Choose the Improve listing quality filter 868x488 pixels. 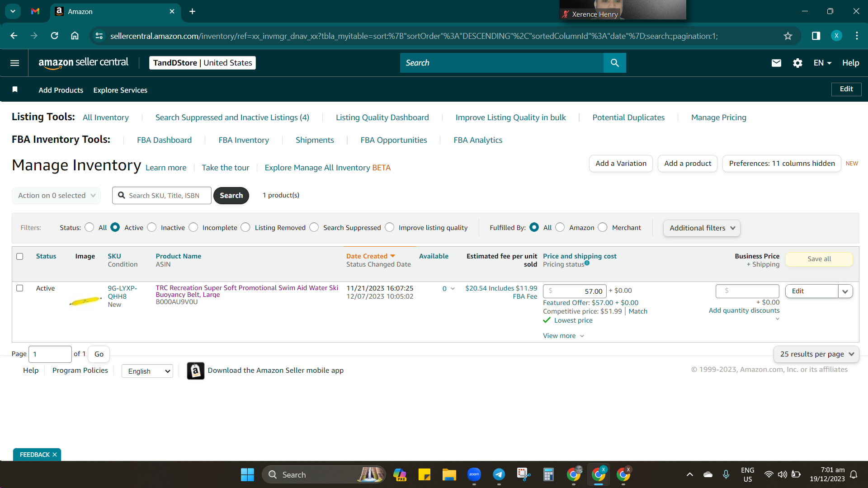coord(390,227)
